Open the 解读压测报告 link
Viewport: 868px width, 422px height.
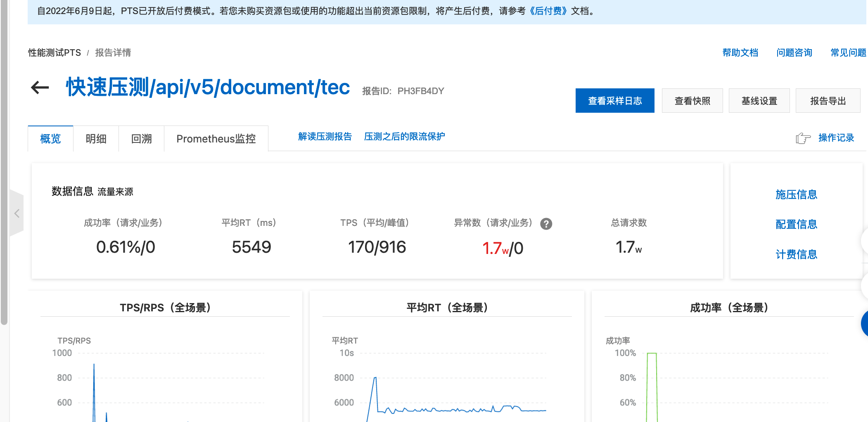pos(325,137)
